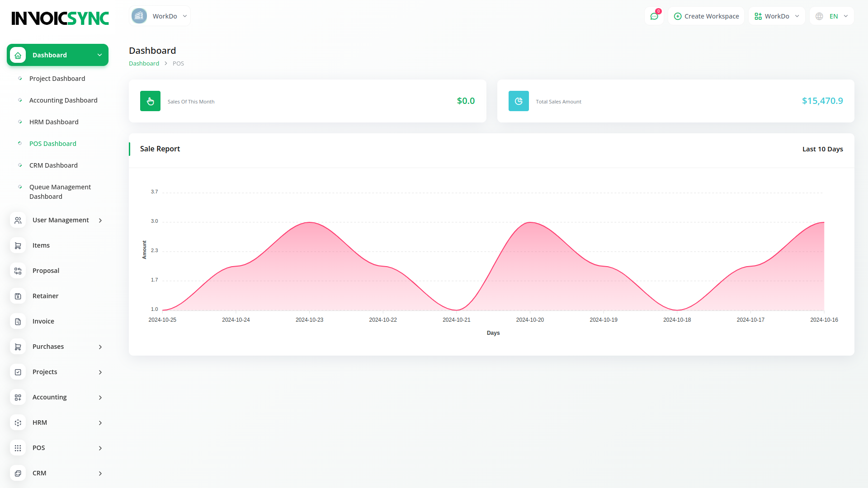The height and width of the screenshot is (488, 868).
Task: Open the HRM Dashboard menu item
Action: 54,122
